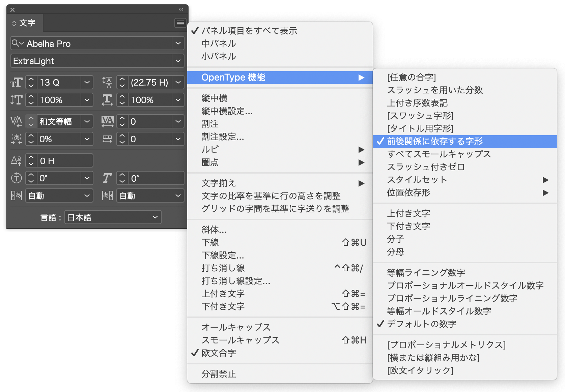Open the font family dropdown arrow
Screen dimensions: 565x392
(x=178, y=43)
